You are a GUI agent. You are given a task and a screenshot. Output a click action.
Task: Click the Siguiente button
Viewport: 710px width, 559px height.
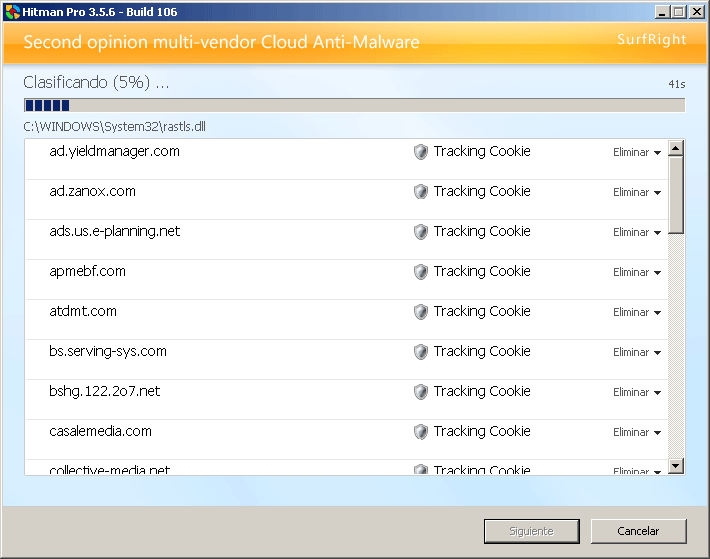(532, 531)
